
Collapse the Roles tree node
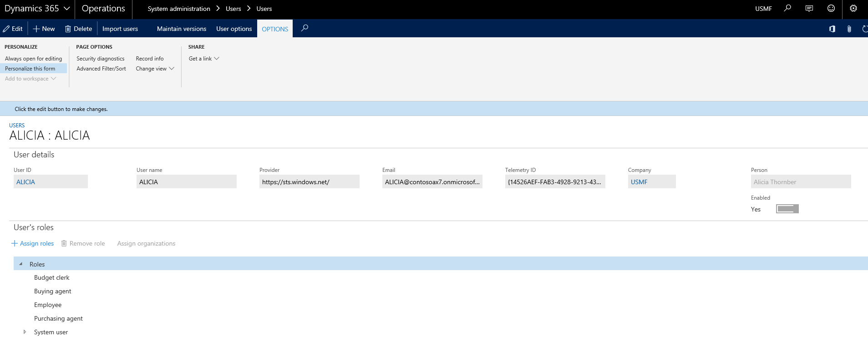[21, 264]
